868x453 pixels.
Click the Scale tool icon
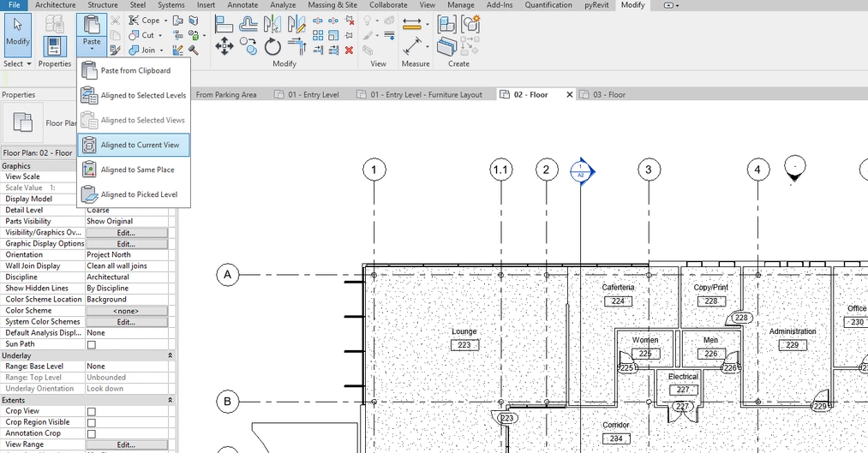tap(333, 35)
